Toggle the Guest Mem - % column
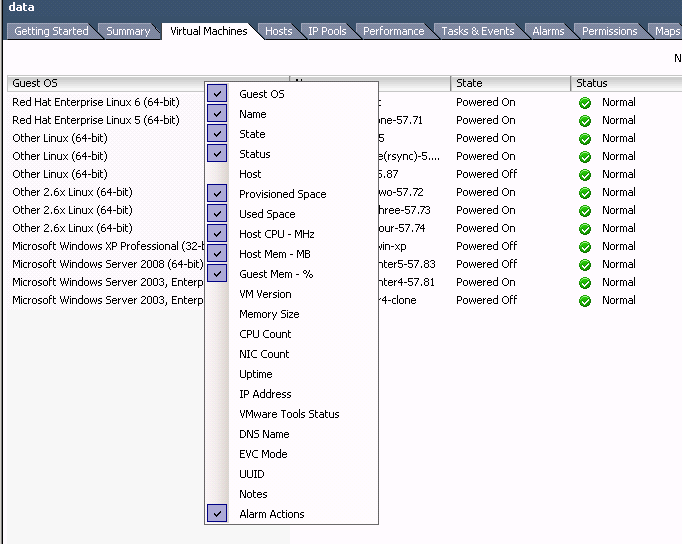 click(x=217, y=274)
